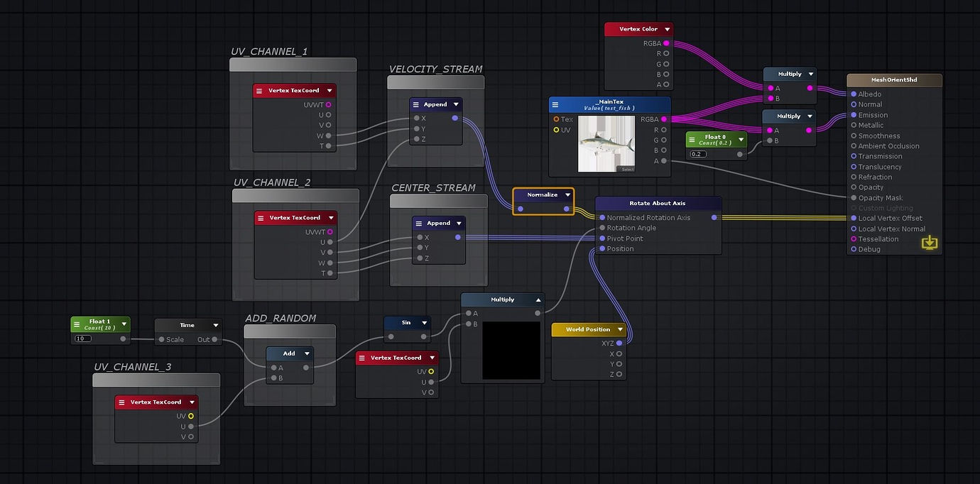This screenshot has height=484, width=980.
Task: Click the hamburger icon on Float 1 node
Action: click(x=77, y=324)
